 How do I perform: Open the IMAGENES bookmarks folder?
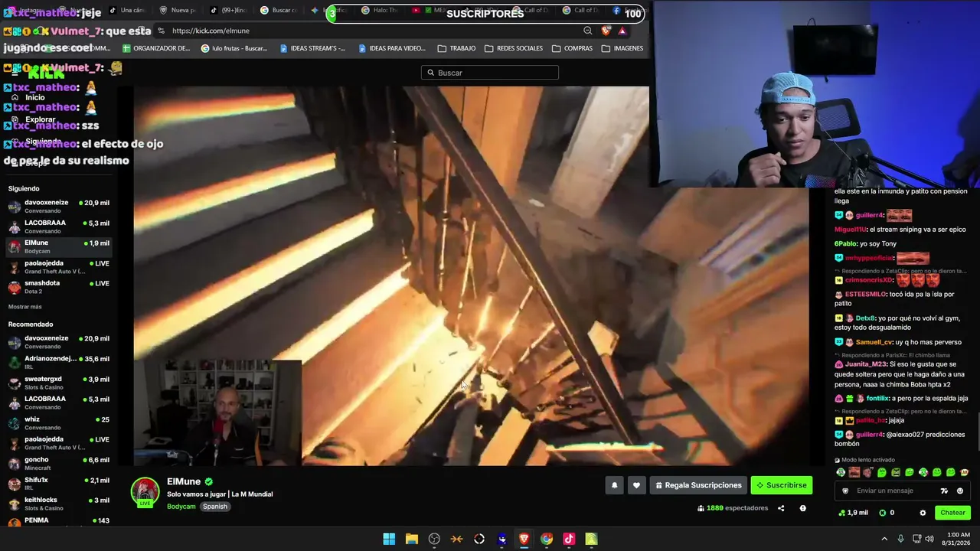[622, 48]
